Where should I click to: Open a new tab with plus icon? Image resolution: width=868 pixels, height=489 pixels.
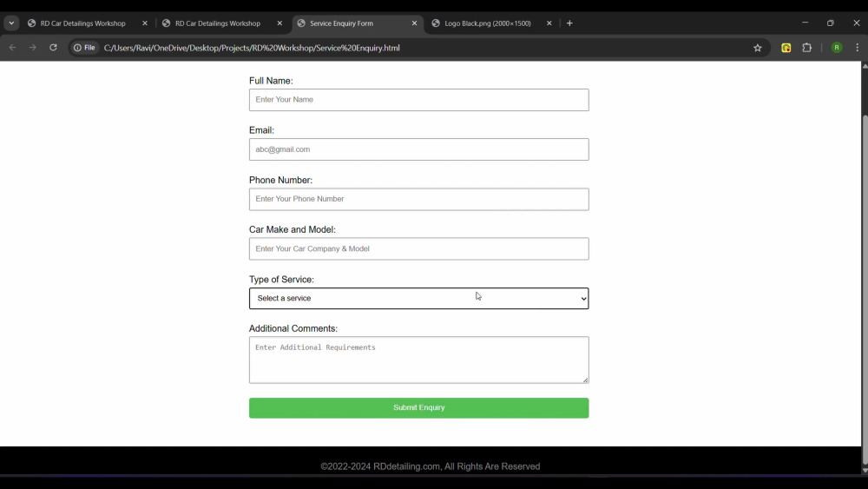coord(569,23)
